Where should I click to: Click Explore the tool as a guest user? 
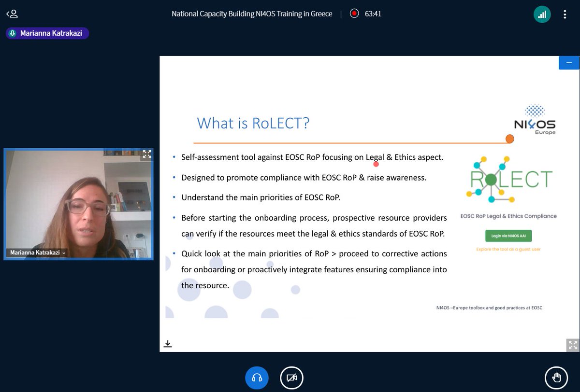coord(508,249)
